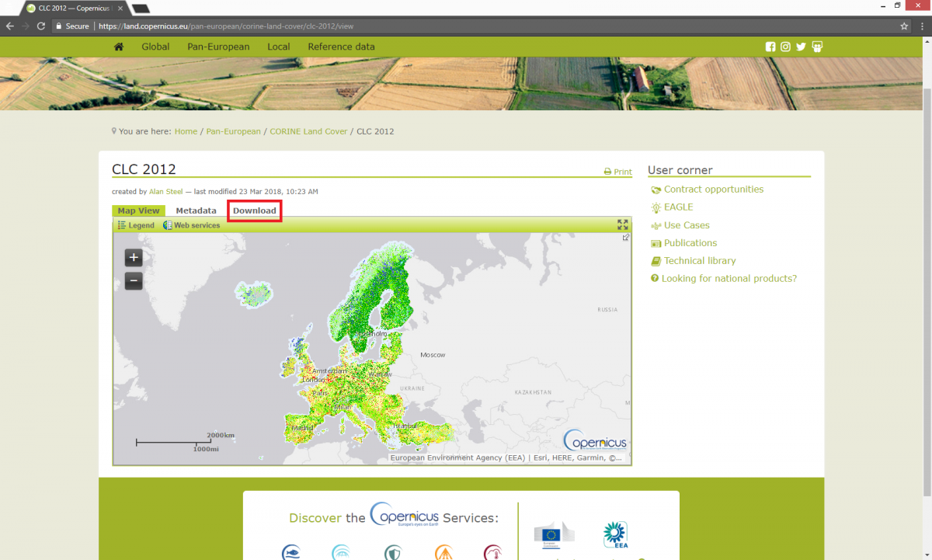Click the Twitter bird icon

point(801,47)
